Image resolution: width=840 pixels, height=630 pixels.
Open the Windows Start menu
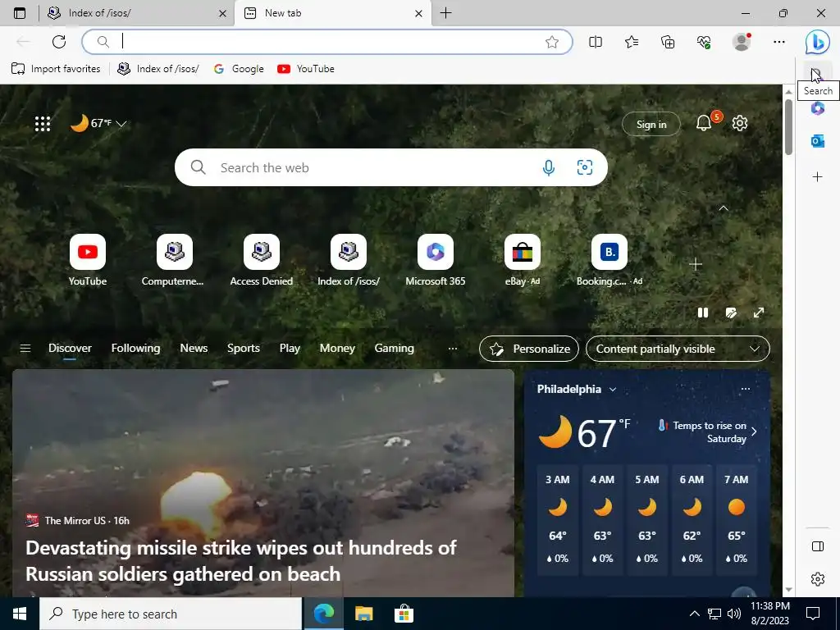click(x=20, y=614)
